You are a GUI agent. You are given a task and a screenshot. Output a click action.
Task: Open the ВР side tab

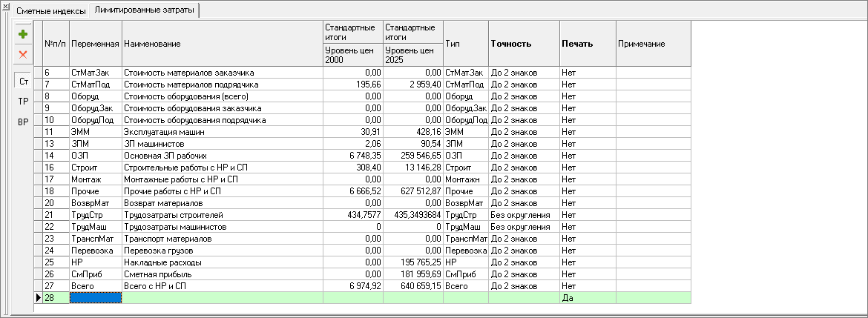[x=23, y=122]
